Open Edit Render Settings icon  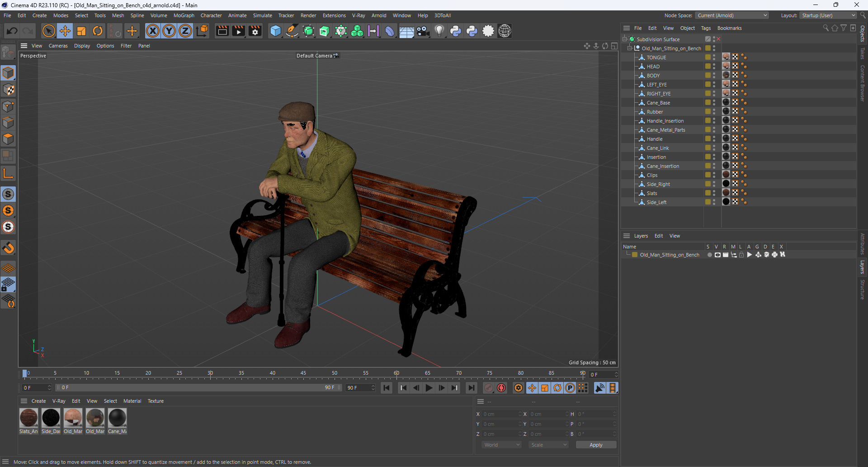(255, 31)
